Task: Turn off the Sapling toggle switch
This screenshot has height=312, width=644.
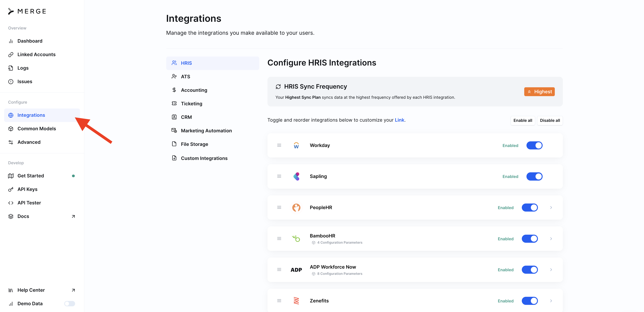Action: click(x=534, y=176)
